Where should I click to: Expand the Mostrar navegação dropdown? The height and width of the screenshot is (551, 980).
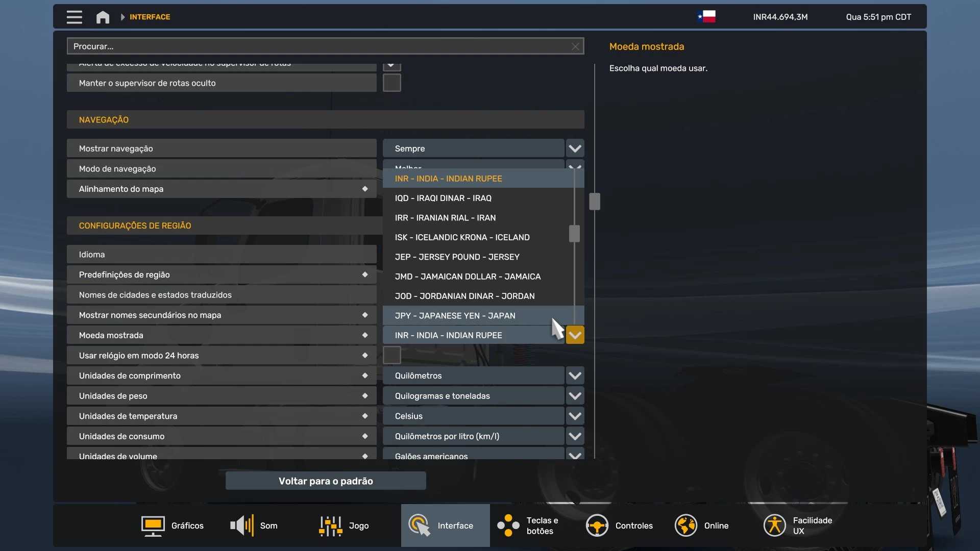click(x=575, y=148)
